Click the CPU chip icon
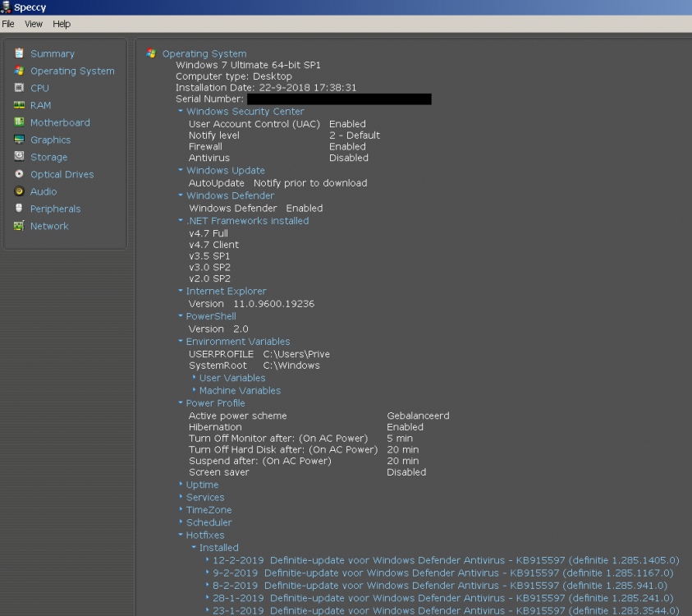The width and height of the screenshot is (692, 616). click(x=20, y=88)
